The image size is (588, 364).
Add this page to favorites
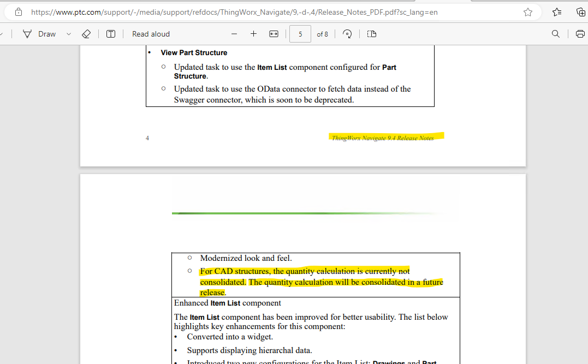pos(528,11)
